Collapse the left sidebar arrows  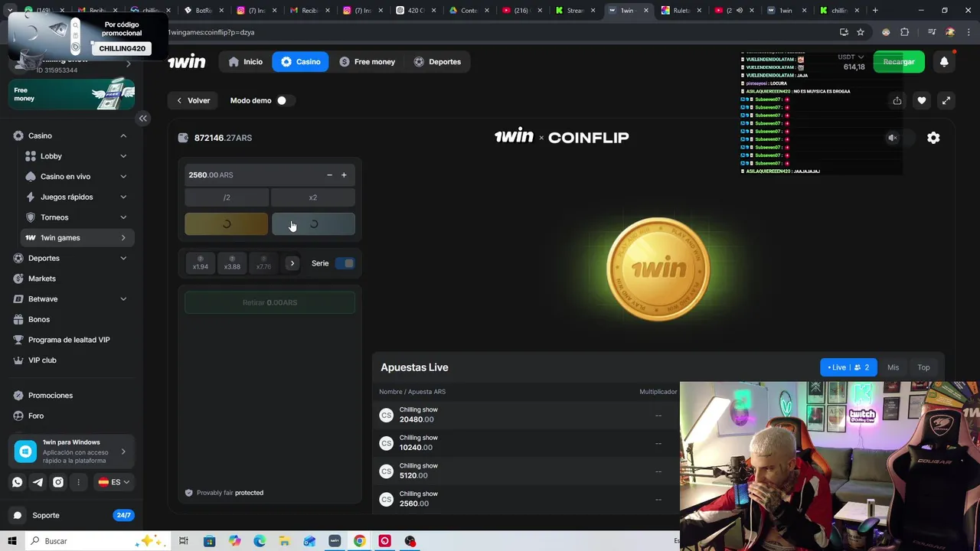pyautogui.click(x=142, y=118)
